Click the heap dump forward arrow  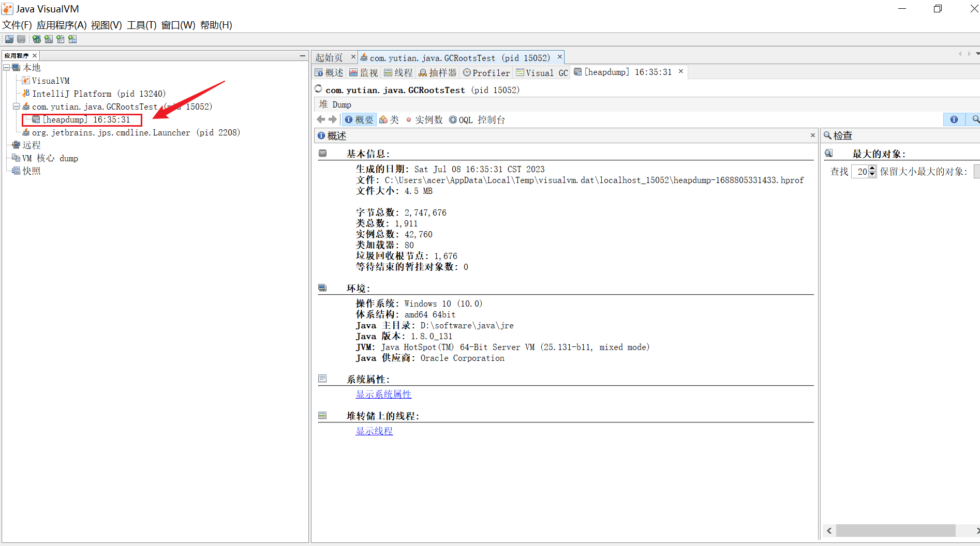(x=333, y=119)
